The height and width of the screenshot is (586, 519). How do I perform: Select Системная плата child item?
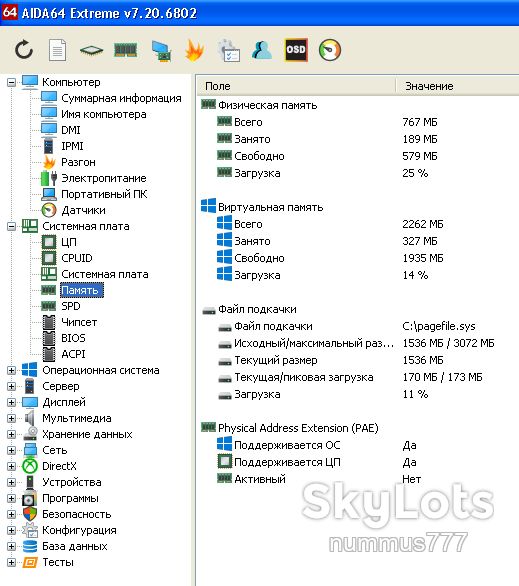tap(105, 274)
